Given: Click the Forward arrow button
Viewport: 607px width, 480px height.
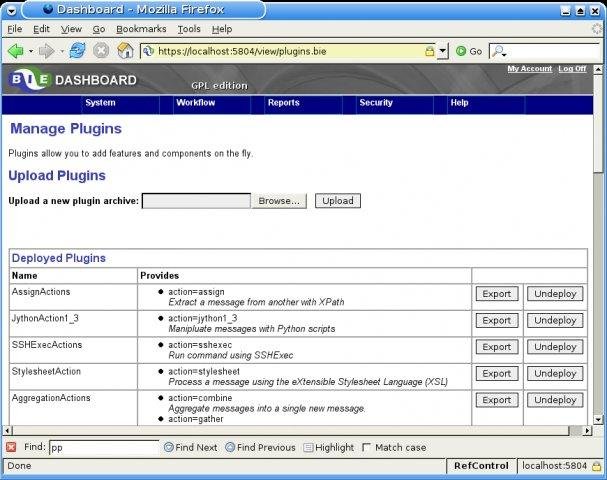Looking at the screenshot, I should (46, 50).
